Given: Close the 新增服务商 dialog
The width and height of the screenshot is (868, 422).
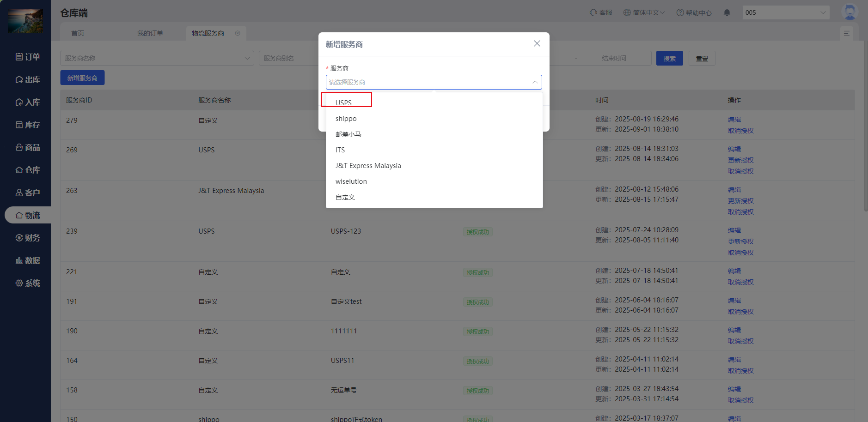Looking at the screenshot, I should (537, 43).
